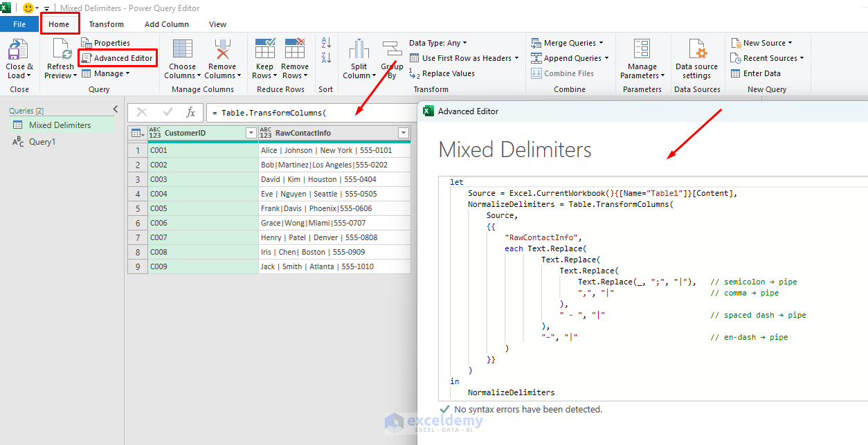This screenshot has height=445, width=868.
Task: Click the formula bar input
Action: point(310,112)
